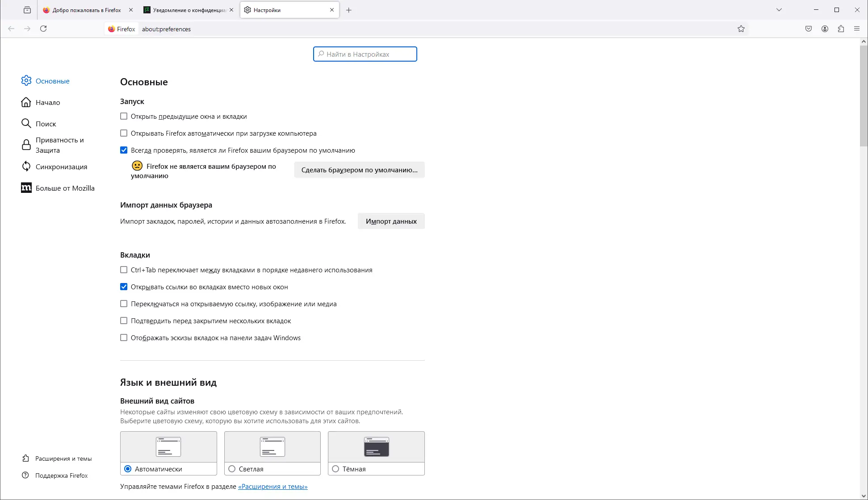Viewport: 868px width, 500px height.
Task: Open the Pocket save icon
Action: click(x=809, y=29)
